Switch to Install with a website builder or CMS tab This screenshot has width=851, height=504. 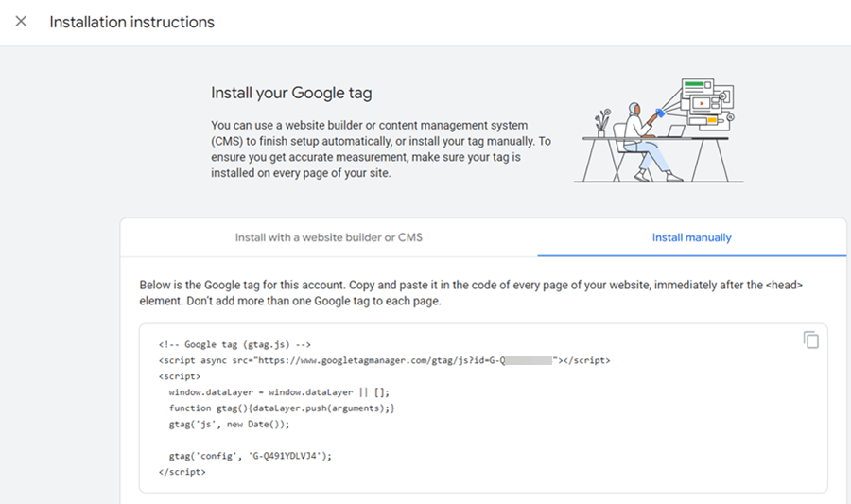328,237
